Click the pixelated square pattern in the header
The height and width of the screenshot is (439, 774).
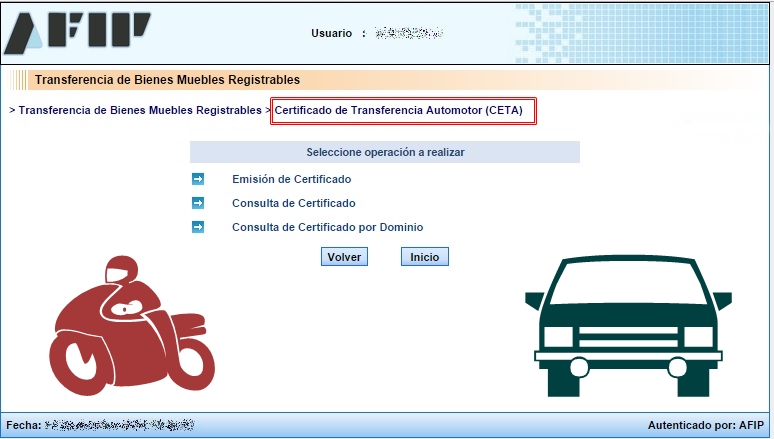(x=640, y=32)
